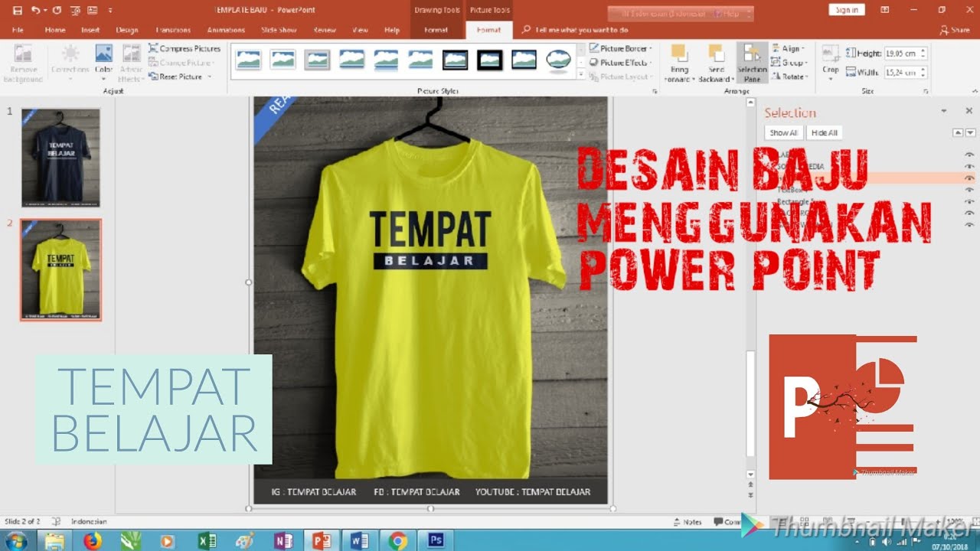Image resolution: width=980 pixels, height=551 pixels.
Task: Open Customize Quick Access Toolbar arrow
Action: pyautogui.click(x=110, y=10)
